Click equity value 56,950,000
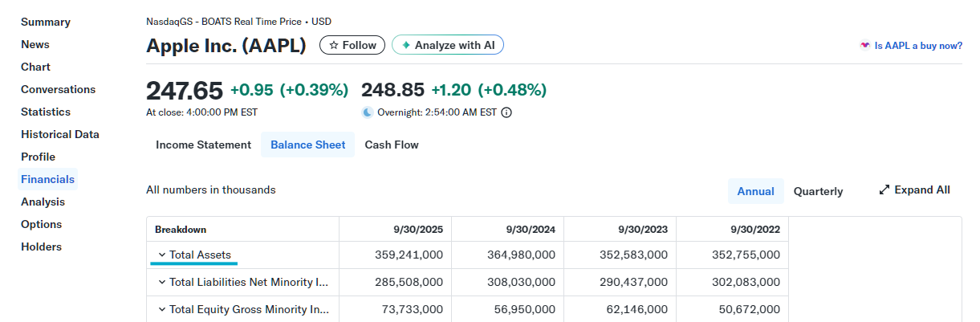The height and width of the screenshot is (322, 980). 525,310
